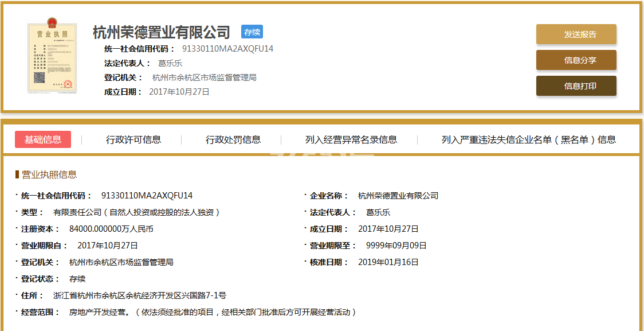Click header founding date 2017年10月27日

click(179, 92)
